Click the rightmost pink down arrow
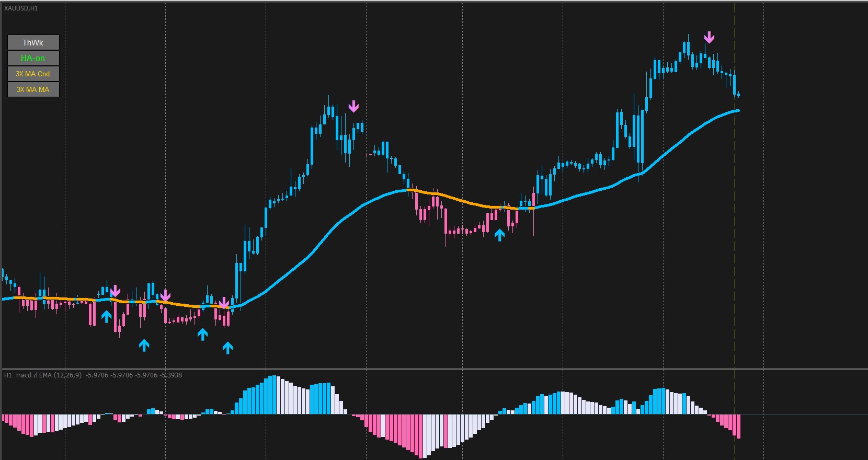Viewport: 868px width, 460px height. point(709,37)
